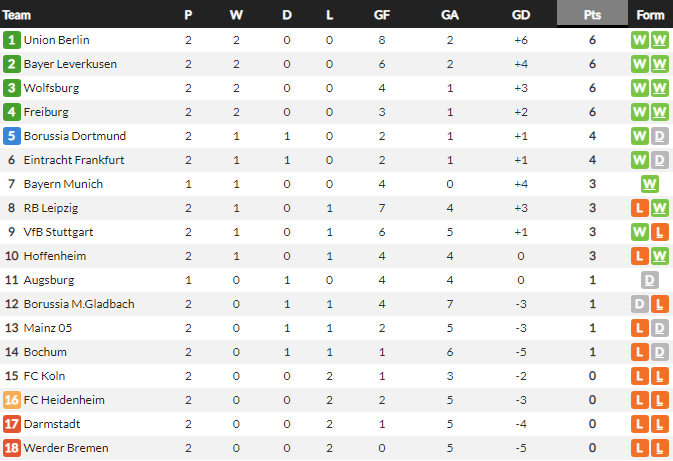Click Werder Bremen's red position 18 badge
Viewport: 673px width, 461px height.
tap(12, 448)
